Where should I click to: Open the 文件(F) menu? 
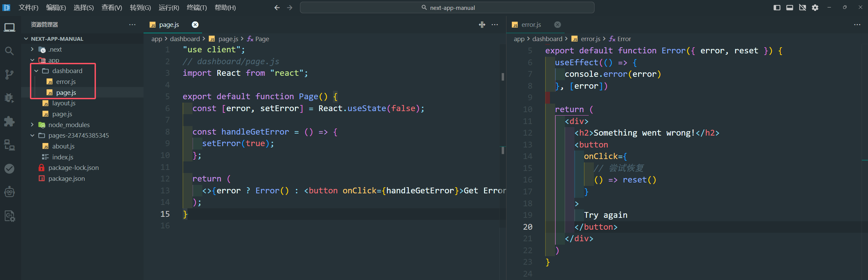[28, 7]
